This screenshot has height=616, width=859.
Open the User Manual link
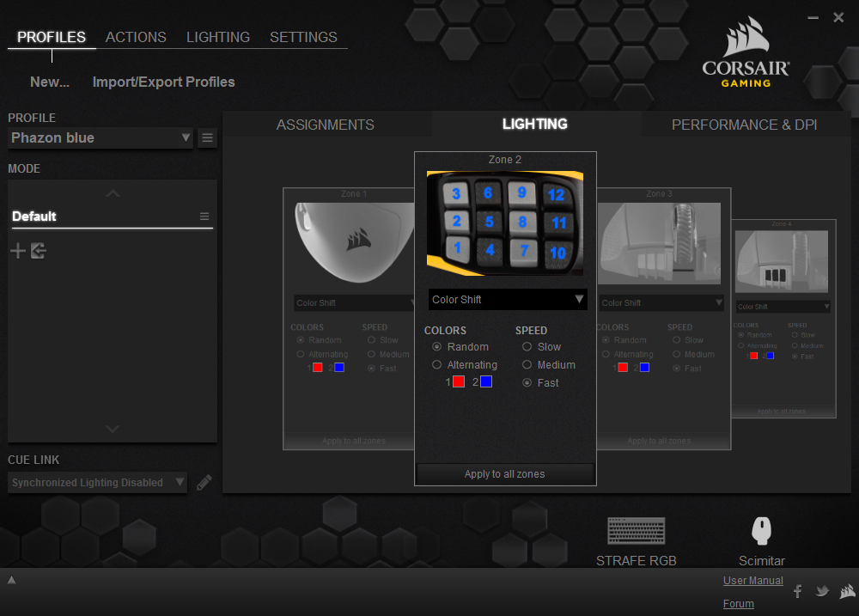752,581
